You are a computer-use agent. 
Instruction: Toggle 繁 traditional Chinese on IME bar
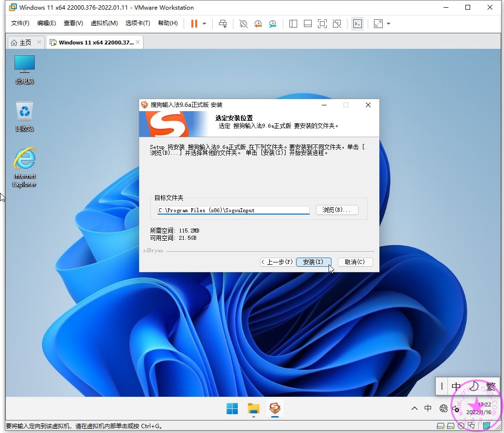point(491,386)
